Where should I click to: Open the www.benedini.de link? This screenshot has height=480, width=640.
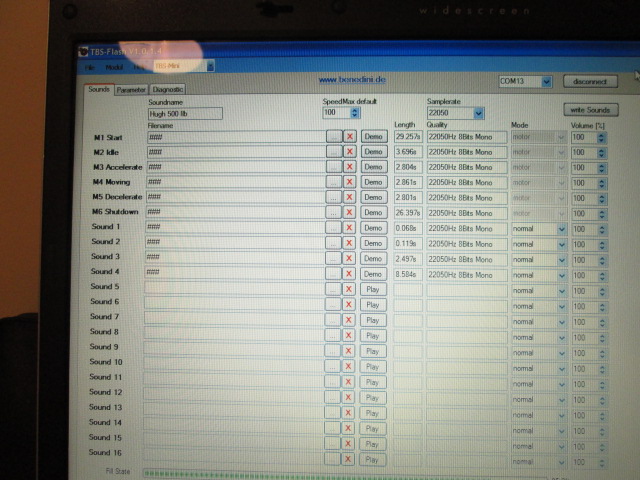pos(352,79)
